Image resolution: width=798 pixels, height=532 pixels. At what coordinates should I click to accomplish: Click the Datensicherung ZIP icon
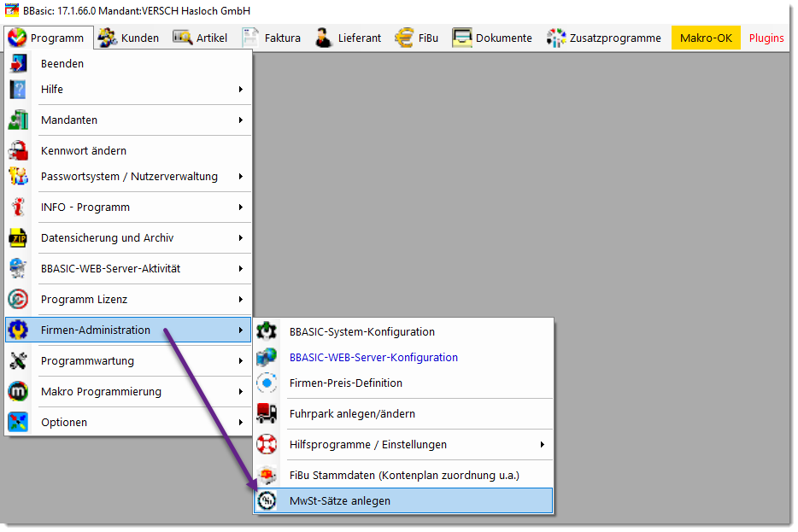[x=18, y=238]
